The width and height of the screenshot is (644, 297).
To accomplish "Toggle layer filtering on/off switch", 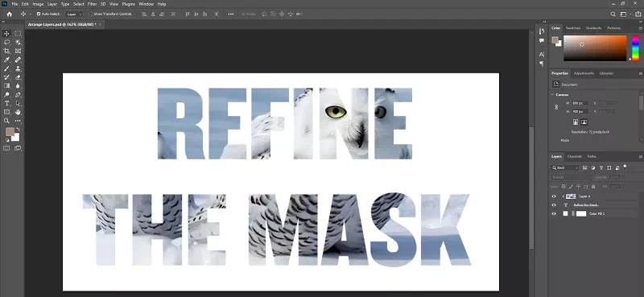I will (x=625, y=167).
